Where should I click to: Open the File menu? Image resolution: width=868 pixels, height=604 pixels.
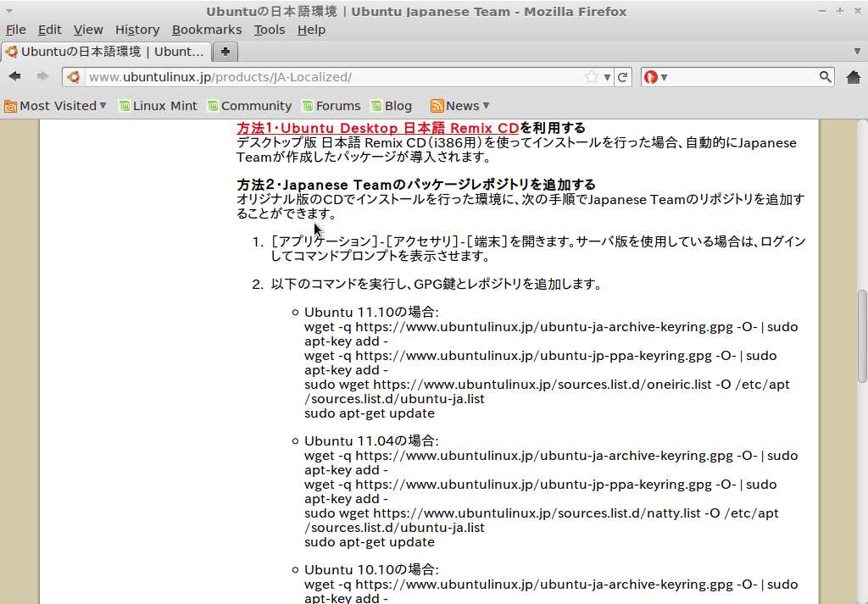pyautogui.click(x=15, y=30)
